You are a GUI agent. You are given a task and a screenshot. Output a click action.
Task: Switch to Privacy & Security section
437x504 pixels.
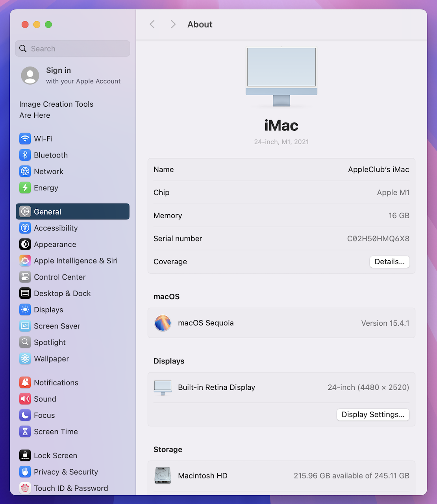[66, 472]
